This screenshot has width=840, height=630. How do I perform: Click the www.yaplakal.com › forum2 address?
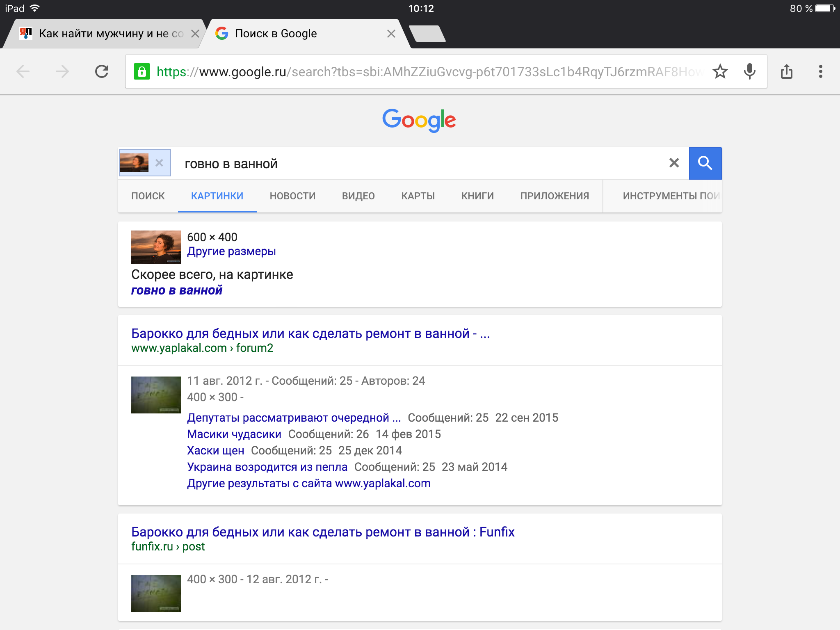pyautogui.click(x=202, y=348)
